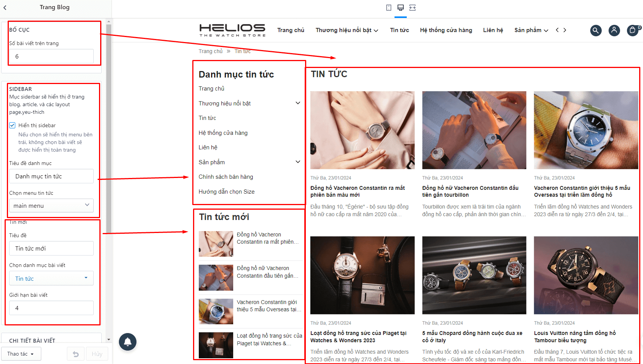Image resolution: width=643 pixels, height=364 pixels.
Task: Open the search icon in header
Action: pyautogui.click(x=596, y=30)
